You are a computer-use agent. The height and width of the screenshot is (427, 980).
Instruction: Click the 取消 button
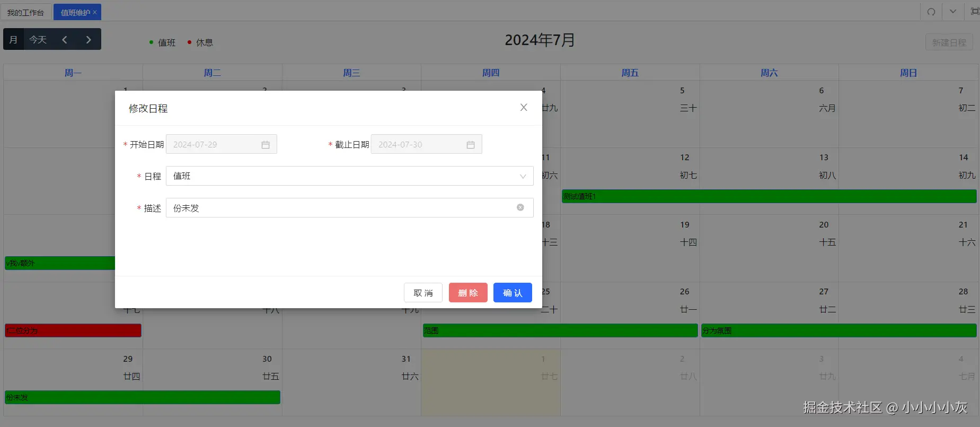423,293
